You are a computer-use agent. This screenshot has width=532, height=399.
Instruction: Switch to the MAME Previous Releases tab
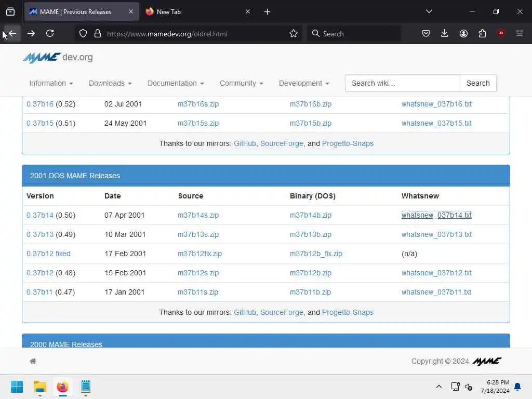82,11
